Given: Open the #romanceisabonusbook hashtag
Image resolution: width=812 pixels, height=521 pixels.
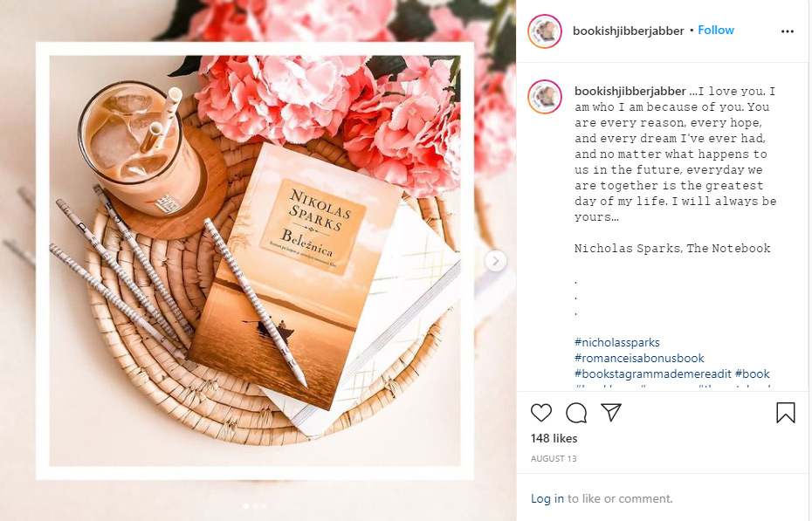Looking at the screenshot, I should click(x=639, y=358).
